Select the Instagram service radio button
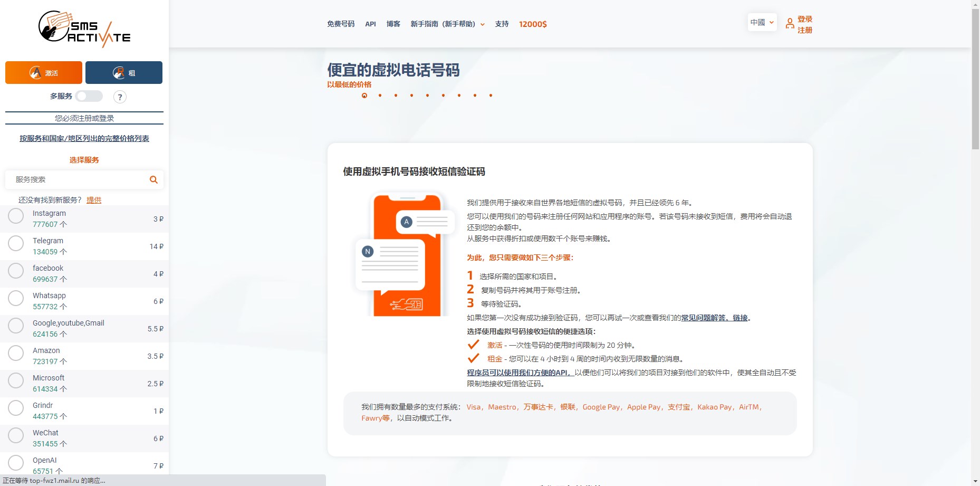The image size is (980, 486). (x=16, y=216)
